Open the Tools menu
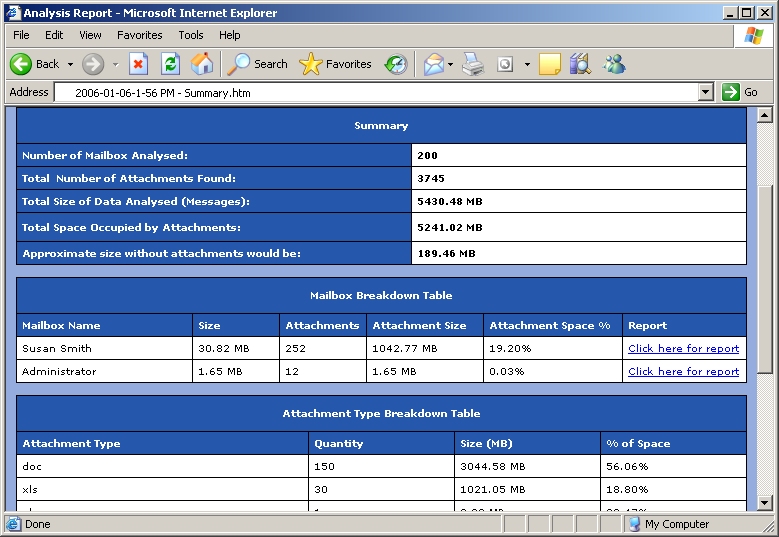779x537 pixels. pyautogui.click(x=191, y=35)
